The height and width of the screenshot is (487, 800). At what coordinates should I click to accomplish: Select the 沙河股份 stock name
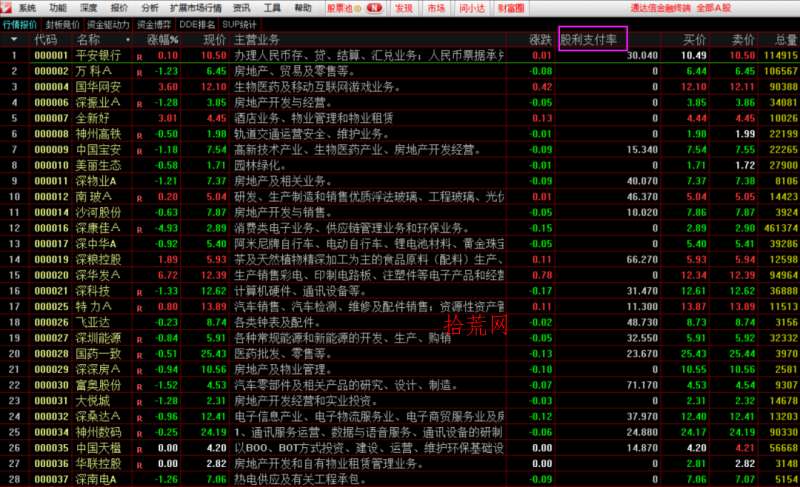click(x=98, y=213)
